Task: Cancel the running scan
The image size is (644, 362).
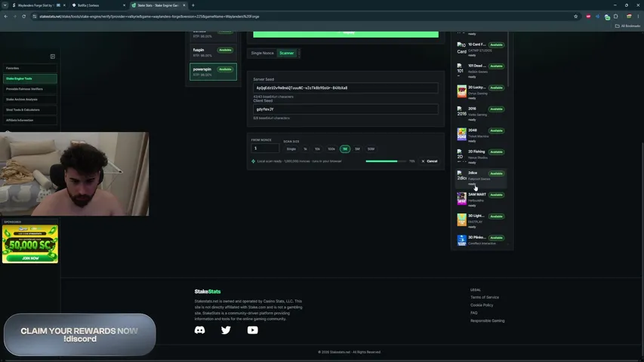Action: [429, 161]
